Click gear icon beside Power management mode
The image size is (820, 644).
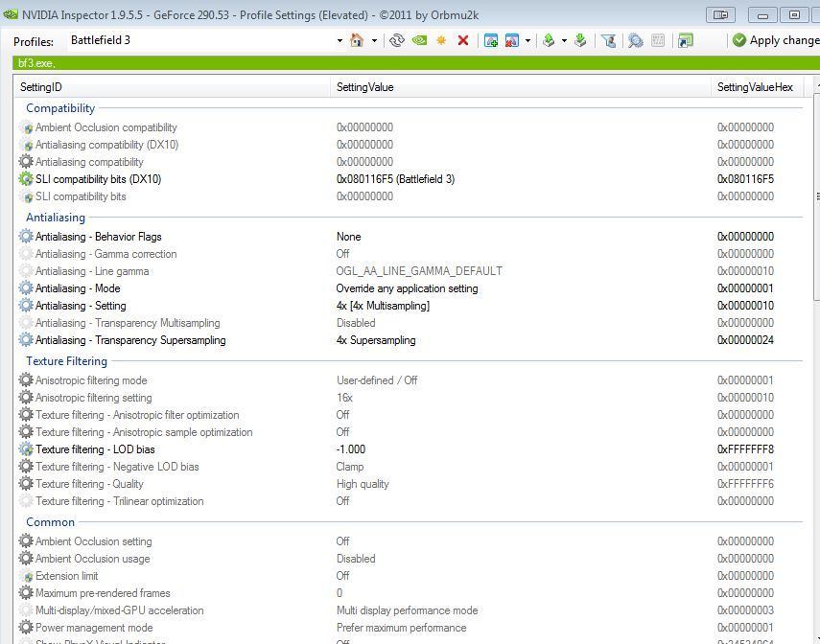26,628
